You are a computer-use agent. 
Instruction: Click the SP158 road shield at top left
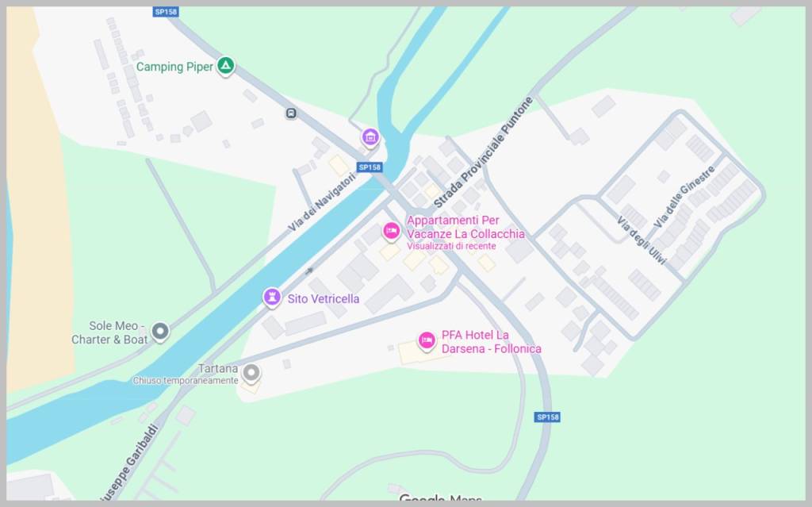(x=166, y=11)
